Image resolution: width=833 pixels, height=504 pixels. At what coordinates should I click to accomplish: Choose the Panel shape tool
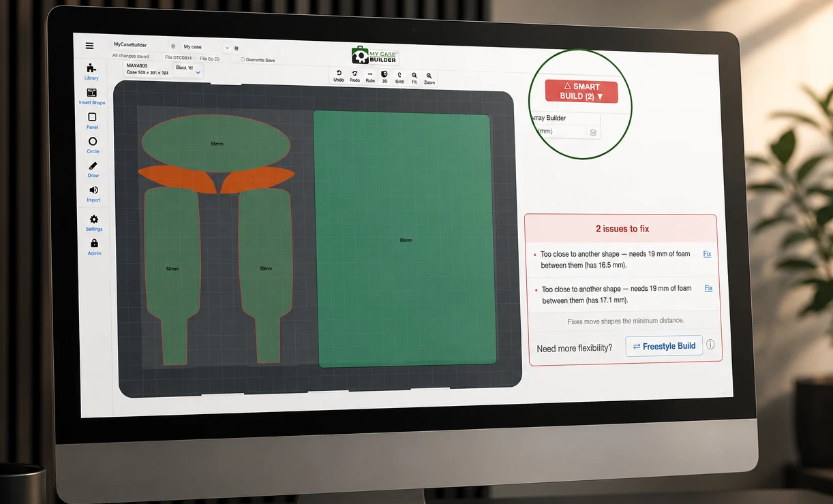(92, 121)
